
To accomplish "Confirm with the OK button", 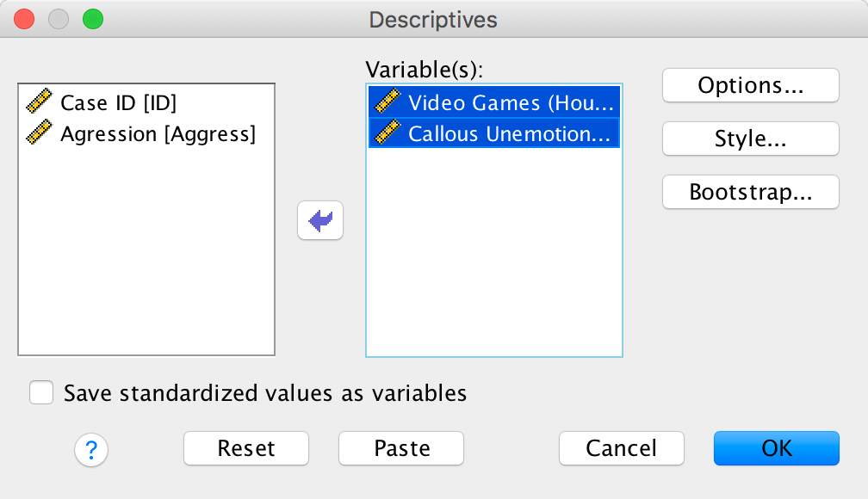I will [x=776, y=448].
